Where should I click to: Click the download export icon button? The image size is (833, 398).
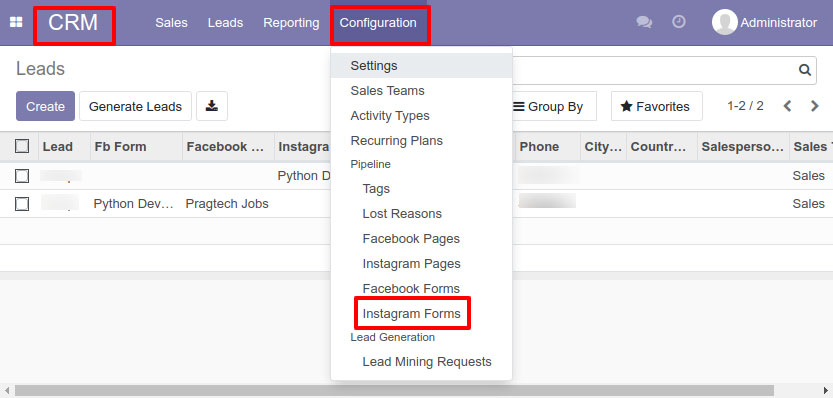[x=211, y=106]
